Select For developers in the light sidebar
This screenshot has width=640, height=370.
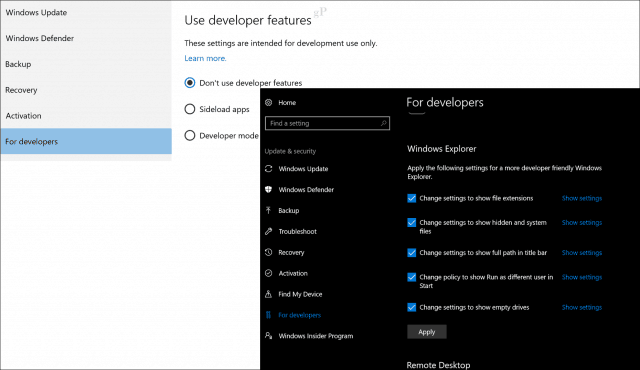tap(86, 141)
